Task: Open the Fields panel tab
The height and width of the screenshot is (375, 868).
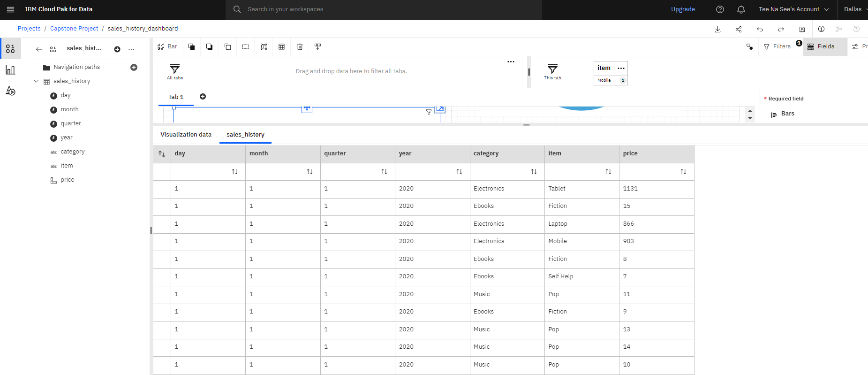Action: pyautogui.click(x=825, y=46)
